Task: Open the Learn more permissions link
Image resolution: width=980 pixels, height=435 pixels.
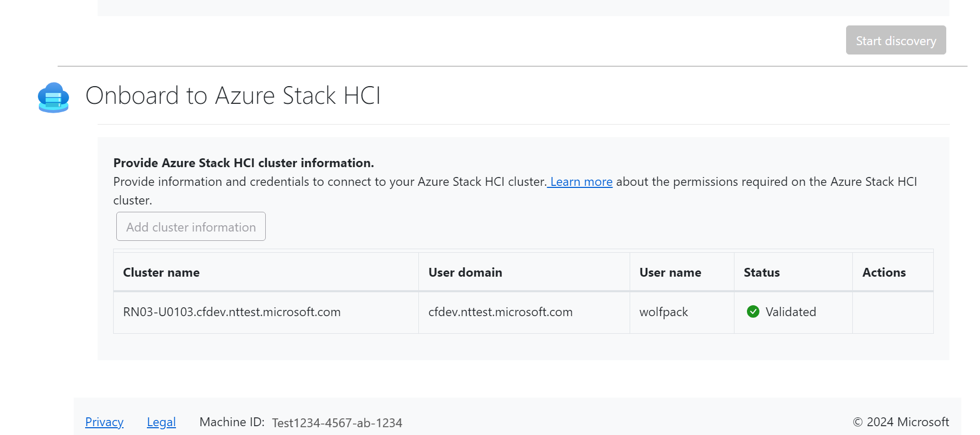Action: [x=581, y=182]
